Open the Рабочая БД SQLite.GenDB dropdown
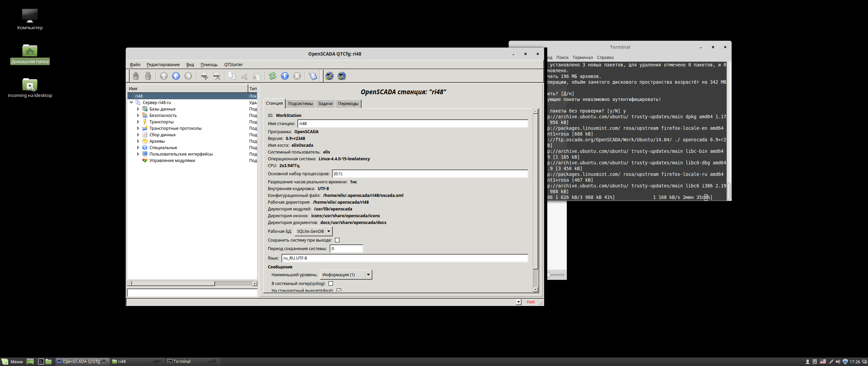This screenshot has width=868, height=366. (x=313, y=231)
